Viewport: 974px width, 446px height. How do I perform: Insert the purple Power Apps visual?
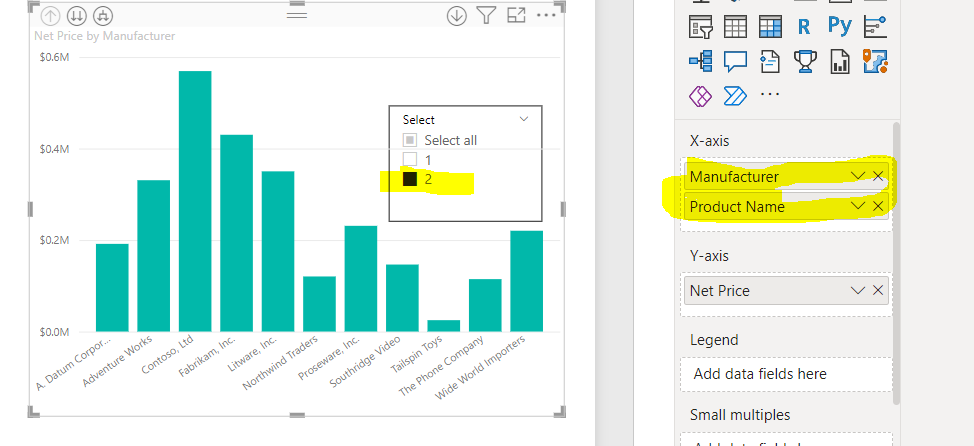[701, 96]
